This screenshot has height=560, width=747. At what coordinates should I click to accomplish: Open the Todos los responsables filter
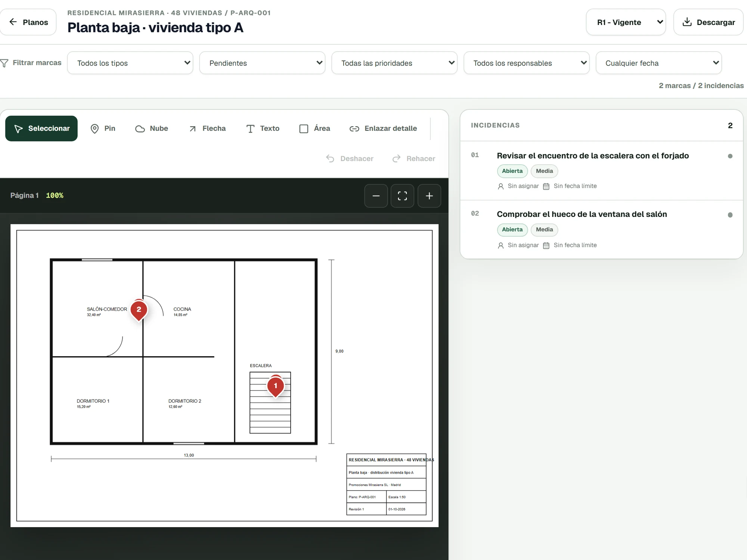(x=527, y=63)
